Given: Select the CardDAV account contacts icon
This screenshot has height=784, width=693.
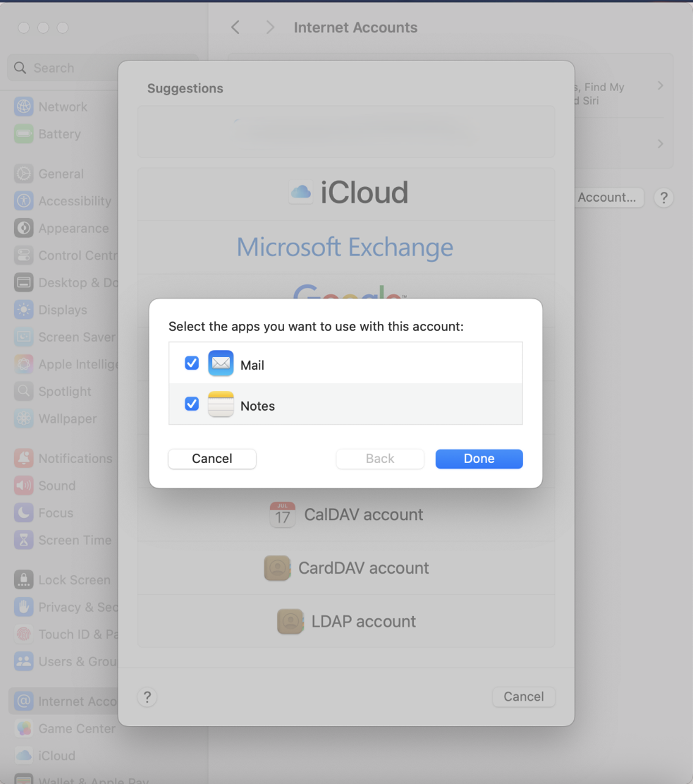Looking at the screenshot, I should 277,568.
